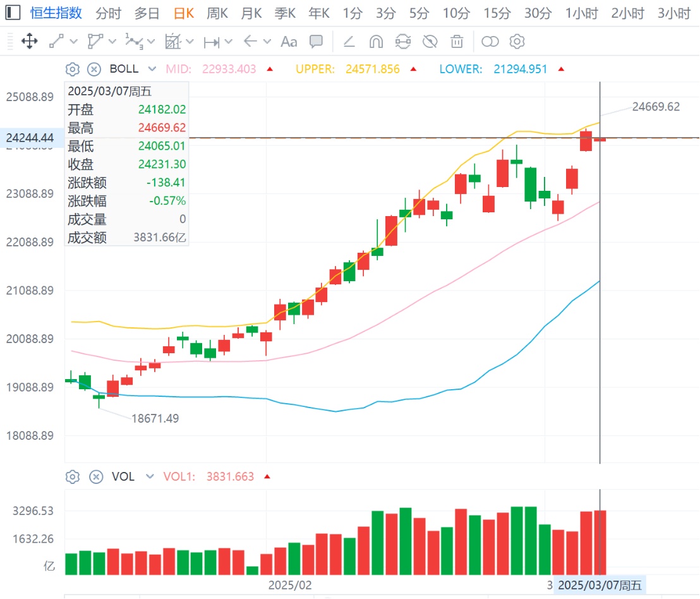Screen dimensions: 700x599
Task: Hide all drawings with eye icon
Action: tap(430, 42)
